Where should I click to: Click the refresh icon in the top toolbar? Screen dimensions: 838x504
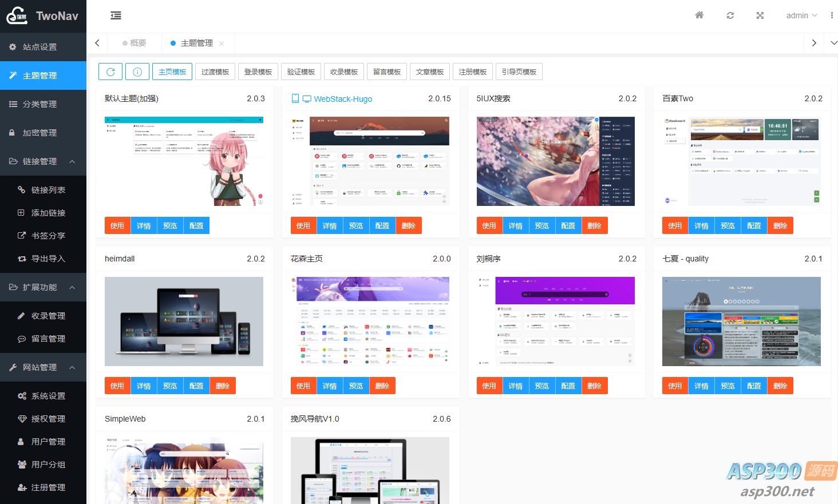click(730, 15)
